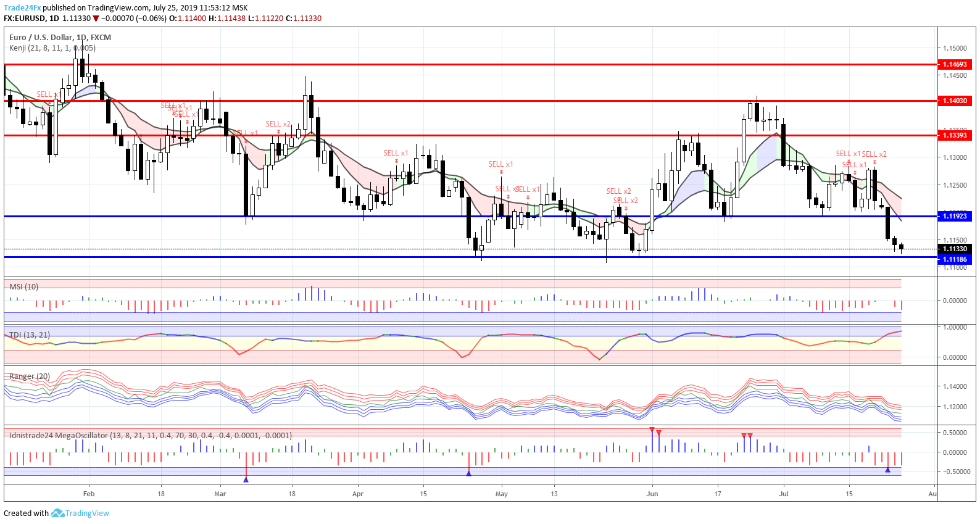Click the 1.14000 Ranger scale value
980x524 pixels.
click(x=955, y=386)
